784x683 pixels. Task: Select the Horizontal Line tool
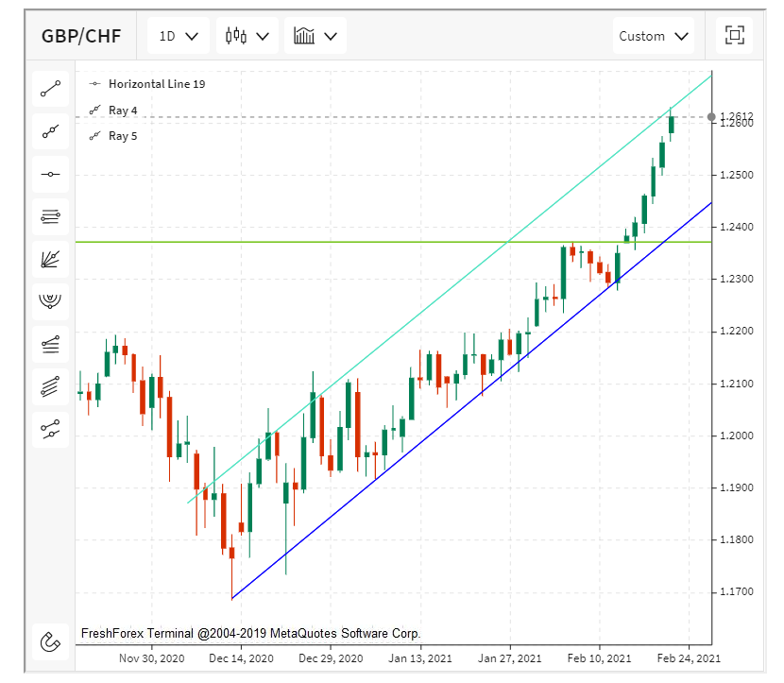50,174
